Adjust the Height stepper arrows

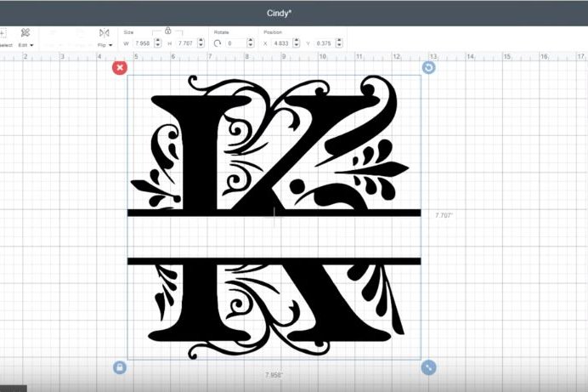coord(201,43)
